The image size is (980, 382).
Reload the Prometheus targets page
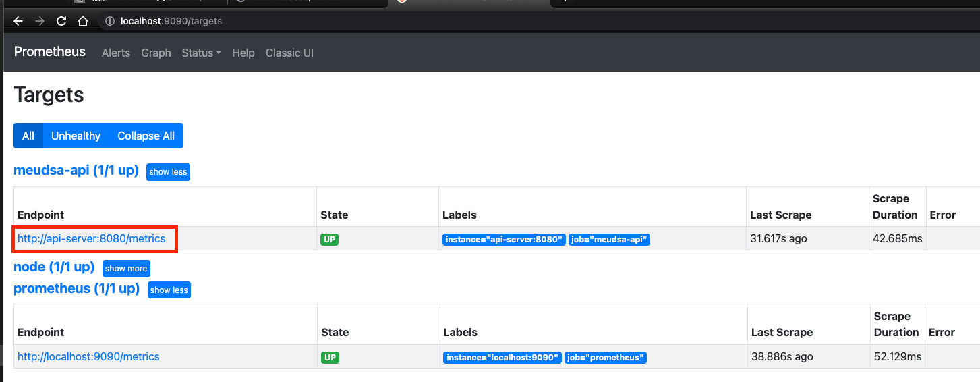tap(61, 21)
